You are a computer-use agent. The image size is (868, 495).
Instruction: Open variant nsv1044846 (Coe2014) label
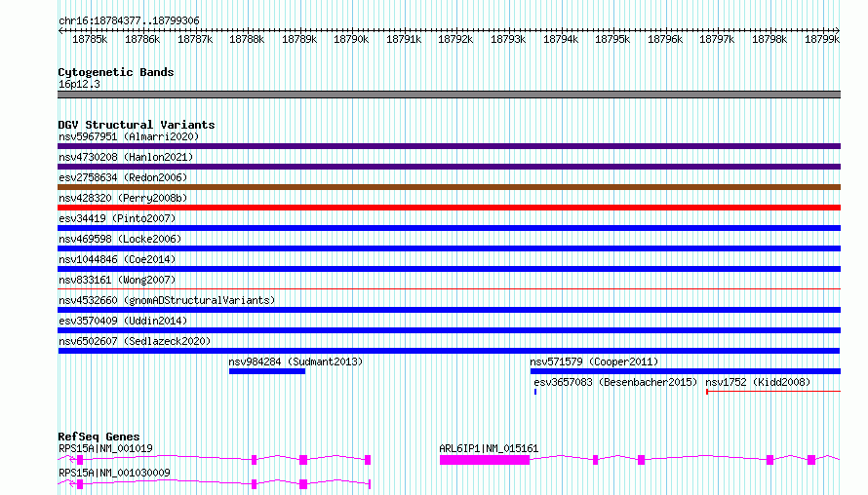click(x=117, y=259)
